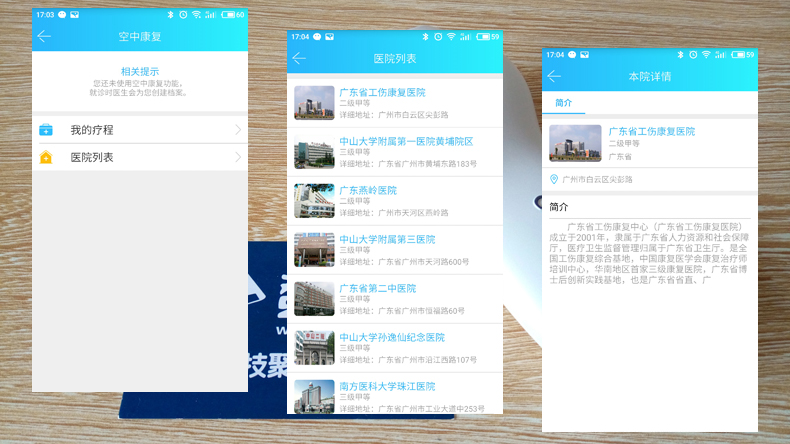Tap signal strength icon in 医院列表 status bar
790x444 pixels.
[466, 37]
